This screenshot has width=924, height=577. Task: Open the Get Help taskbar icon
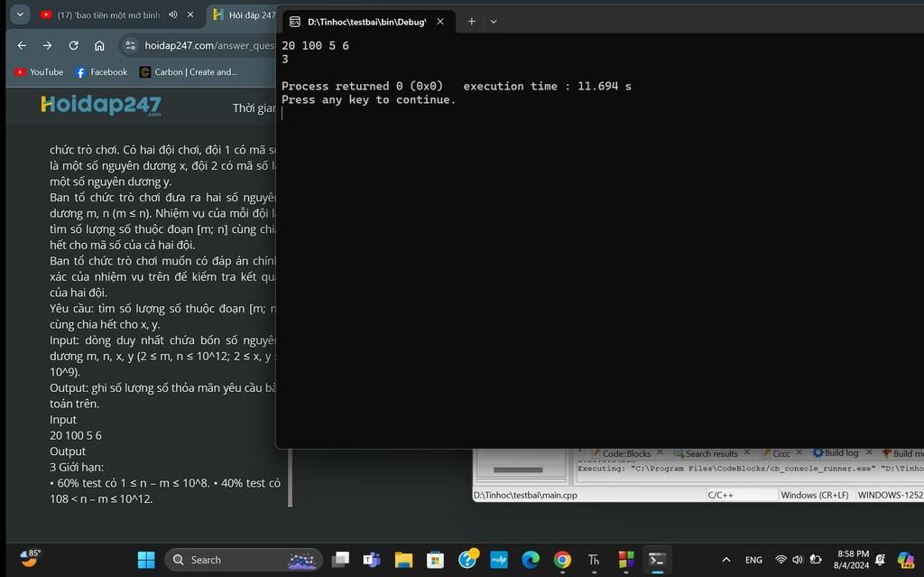(468, 559)
